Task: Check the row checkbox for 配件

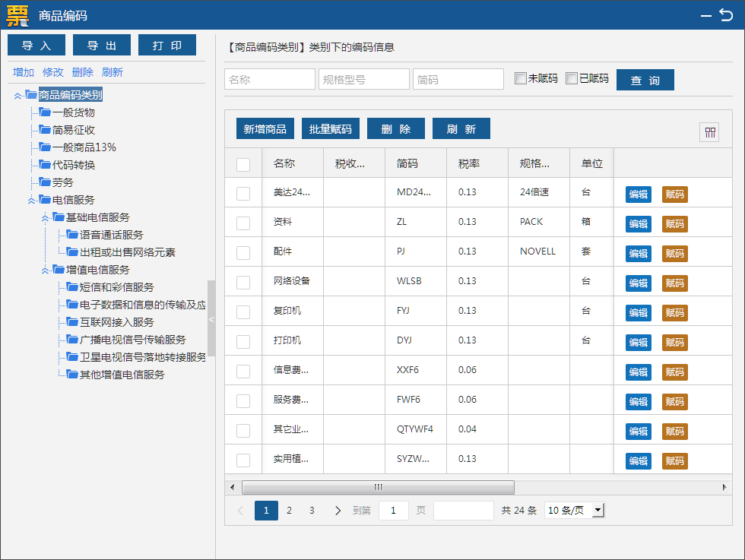Action: click(243, 253)
